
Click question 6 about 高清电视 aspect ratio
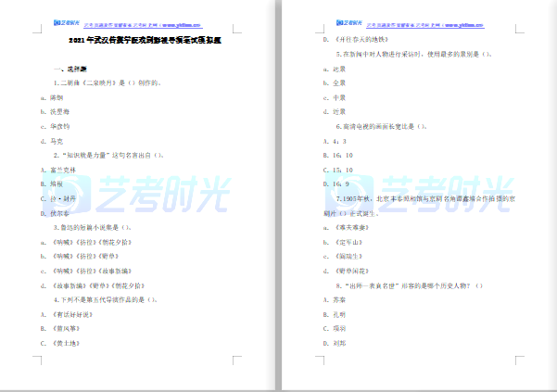coord(387,126)
